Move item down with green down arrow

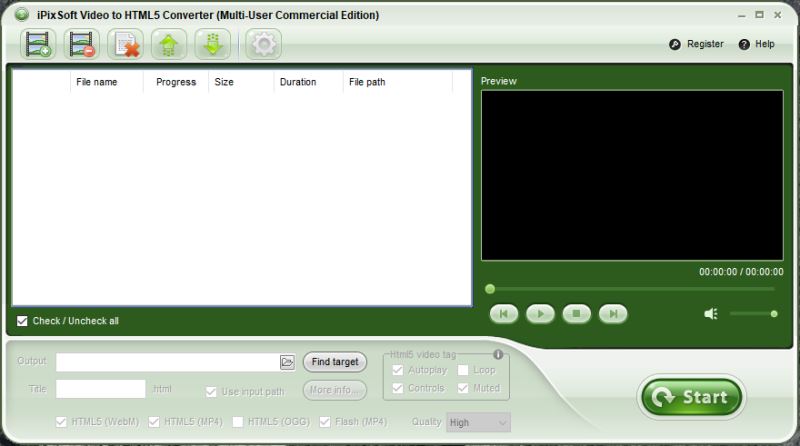click(x=213, y=44)
